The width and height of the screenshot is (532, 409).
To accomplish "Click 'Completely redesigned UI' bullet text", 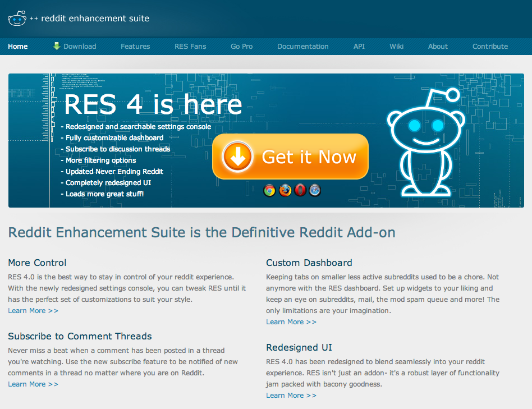I will tap(108, 182).
